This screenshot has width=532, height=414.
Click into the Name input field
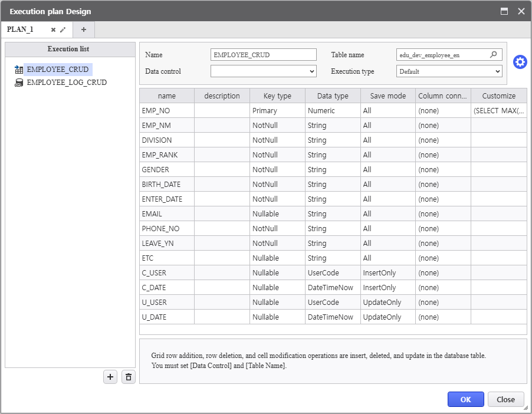[263, 55]
